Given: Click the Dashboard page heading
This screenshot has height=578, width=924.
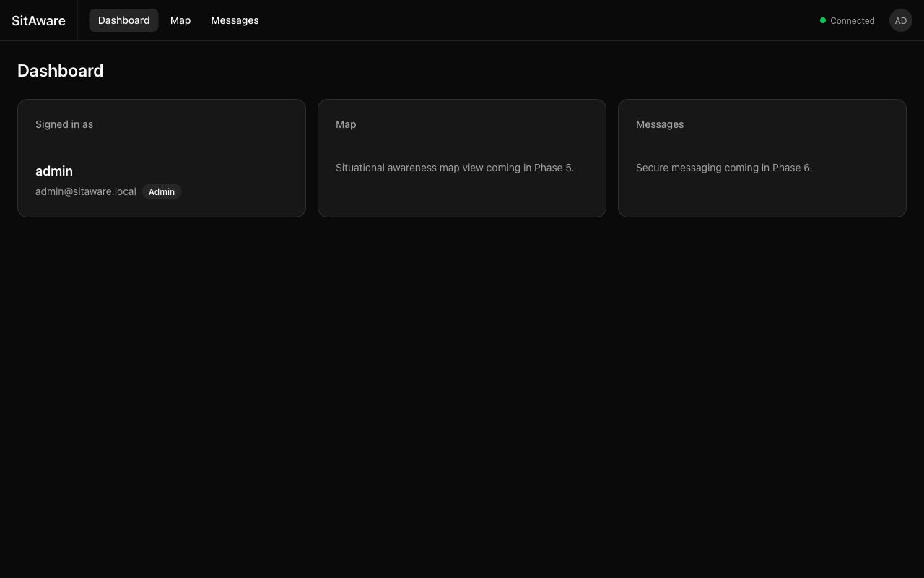Looking at the screenshot, I should tap(60, 71).
